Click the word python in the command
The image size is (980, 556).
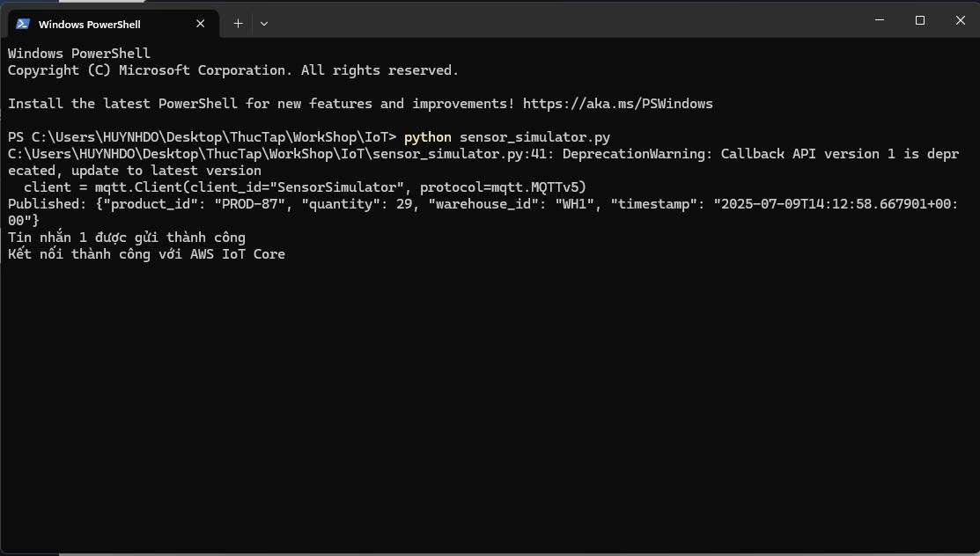point(427,137)
